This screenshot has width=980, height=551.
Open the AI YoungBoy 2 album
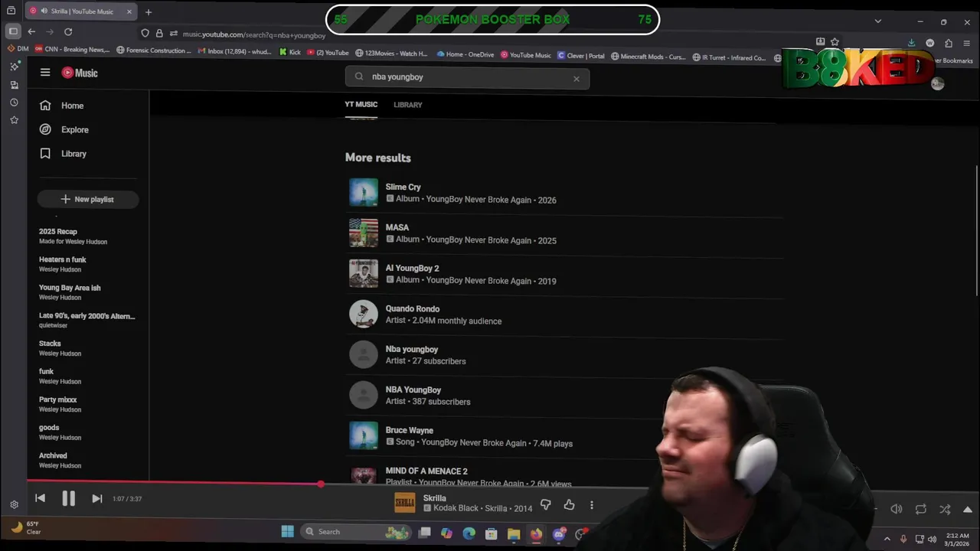coord(564,274)
